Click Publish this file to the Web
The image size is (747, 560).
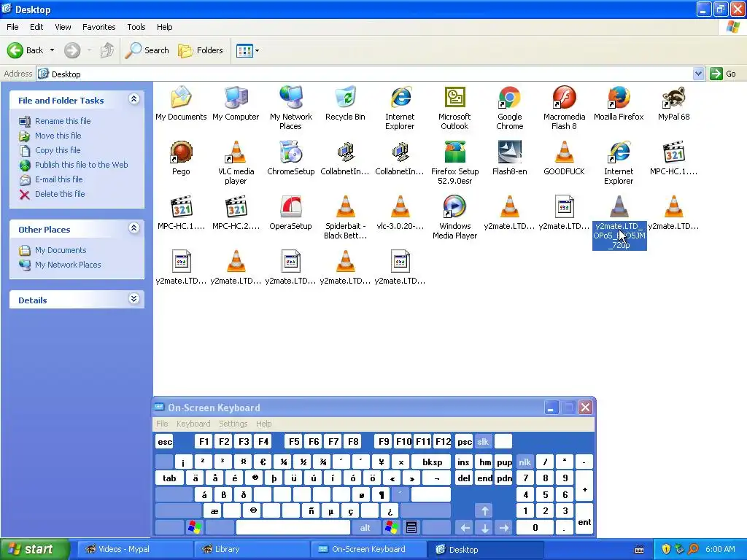pos(81,165)
